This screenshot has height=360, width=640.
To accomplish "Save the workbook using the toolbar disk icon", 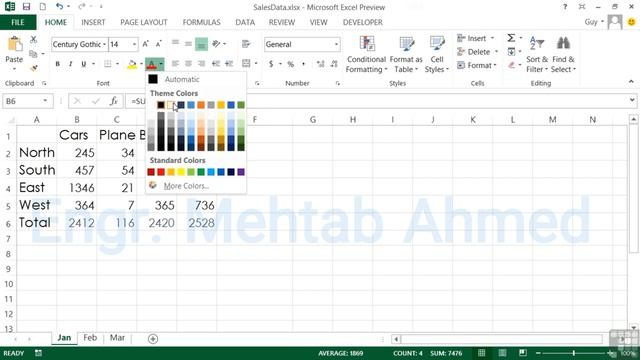I will pos(27,7).
